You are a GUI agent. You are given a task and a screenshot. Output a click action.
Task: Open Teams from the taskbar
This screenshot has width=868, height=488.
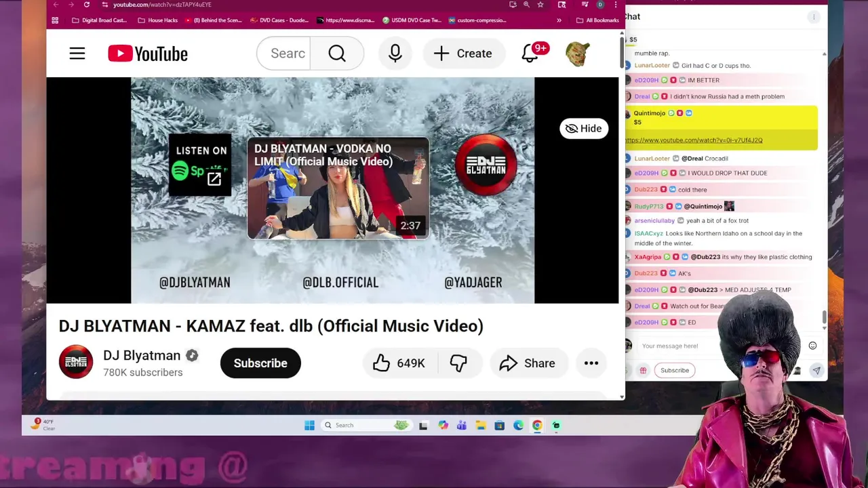(462, 425)
